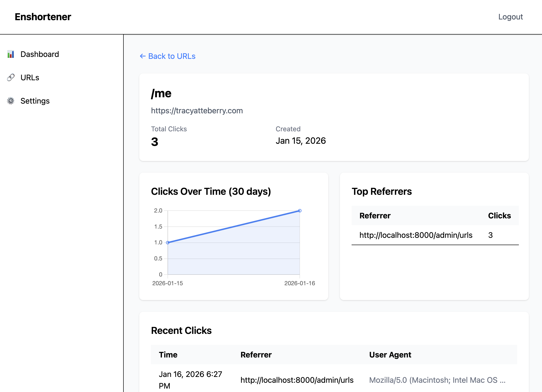
Task: Select the 2026-01-16 data point on the chart
Action: [300, 211]
